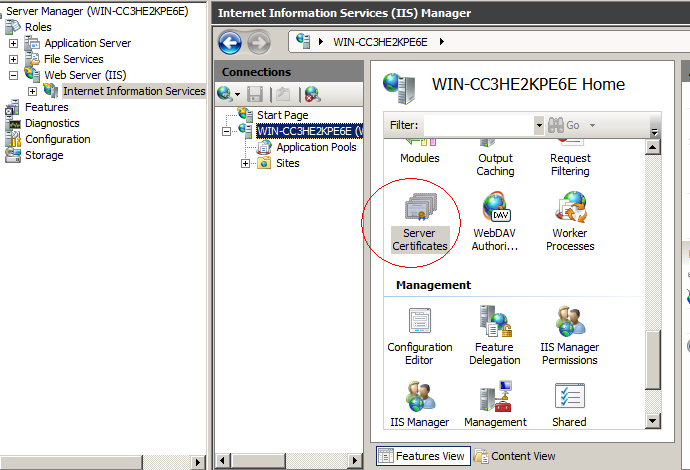The height and width of the screenshot is (470, 690).
Task: Open IIS Manager Permissions icon
Action: coord(570,335)
